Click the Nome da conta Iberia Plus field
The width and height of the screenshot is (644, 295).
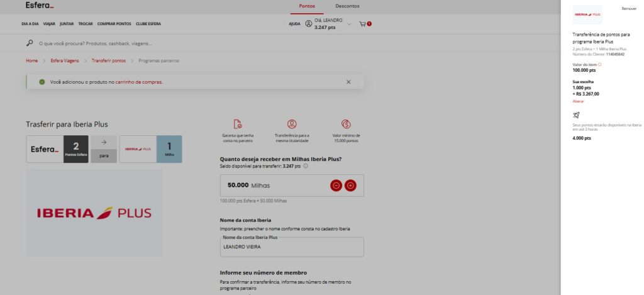coord(292,247)
